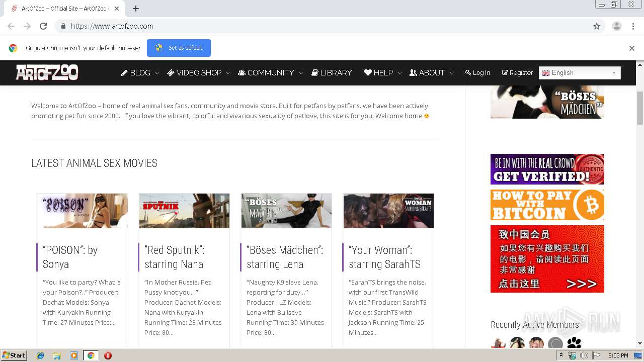Click the "Red Sputnik" movie title link
This screenshot has height=362, width=644.
click(x=174, y=257)
